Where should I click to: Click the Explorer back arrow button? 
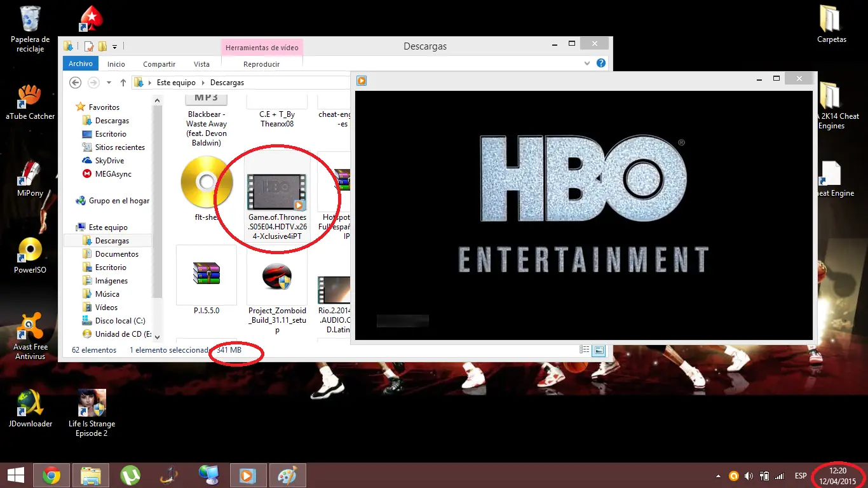point(75,83)
